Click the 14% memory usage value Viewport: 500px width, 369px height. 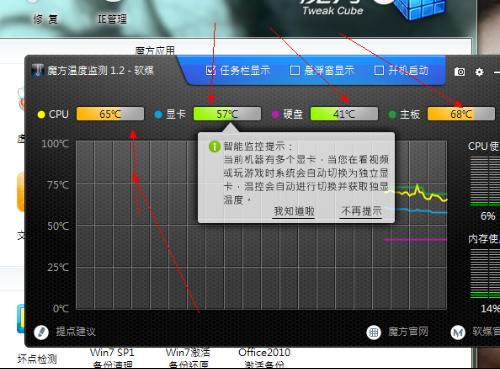click(490, 309)
